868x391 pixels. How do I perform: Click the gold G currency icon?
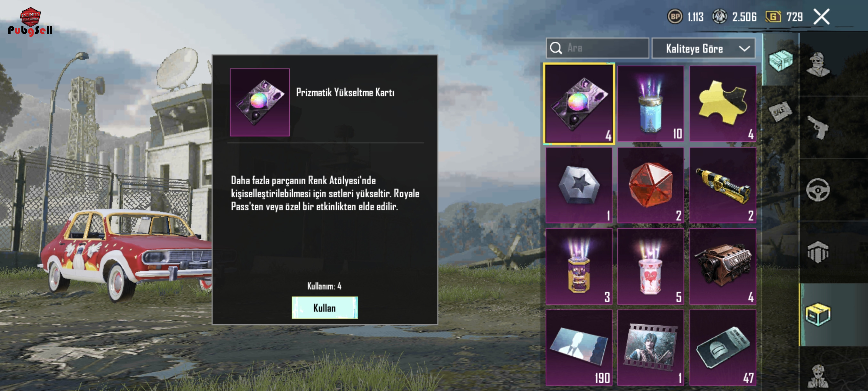(x=773, y=17)
